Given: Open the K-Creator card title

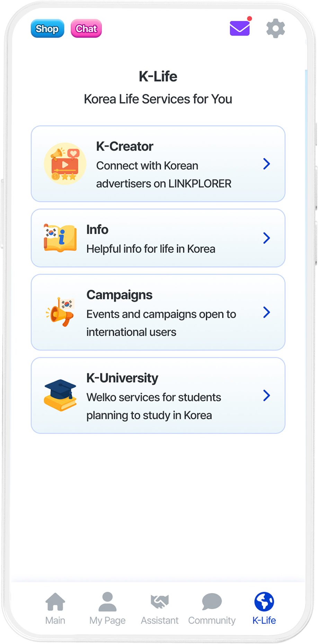Looking at the screenshot, I should coord(125,146).
